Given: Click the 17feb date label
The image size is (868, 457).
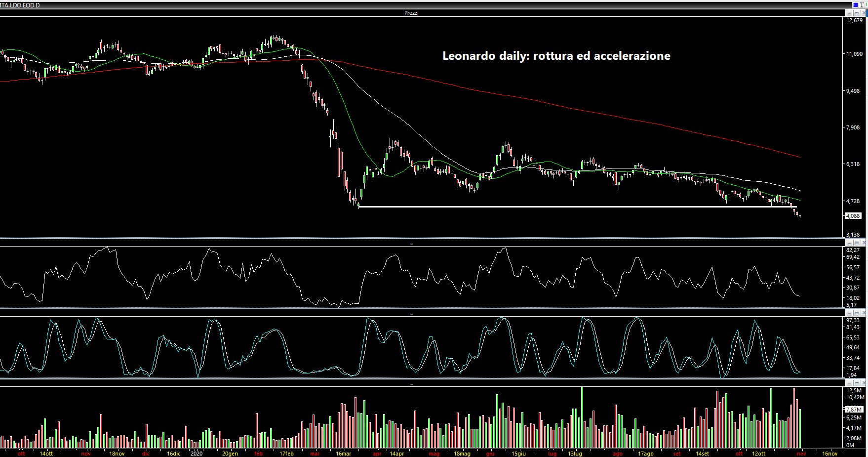Looking at the screenshot, I should [286, 453].
